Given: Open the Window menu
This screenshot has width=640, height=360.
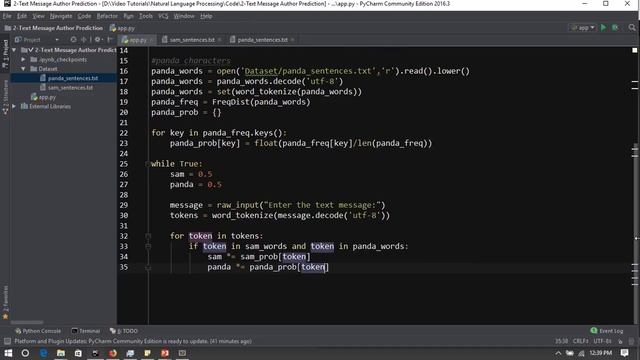Looking at the screenshot, I should pos(184,16).
